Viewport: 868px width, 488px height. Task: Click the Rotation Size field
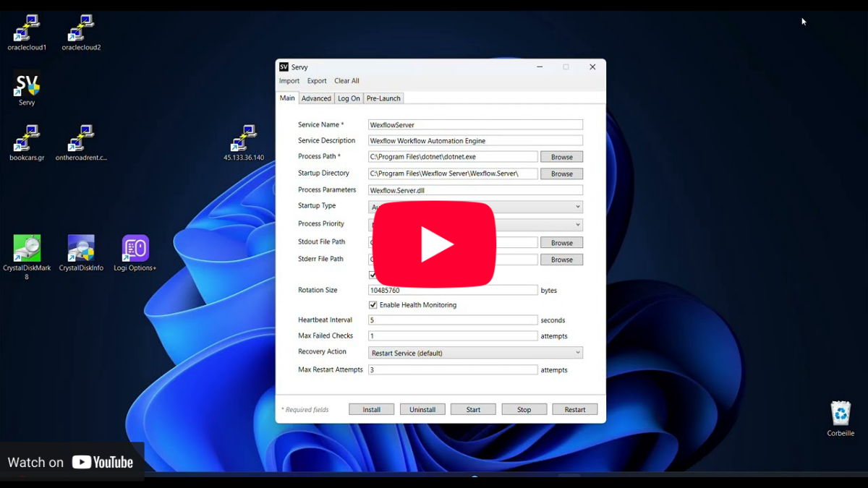coord(453,290)
